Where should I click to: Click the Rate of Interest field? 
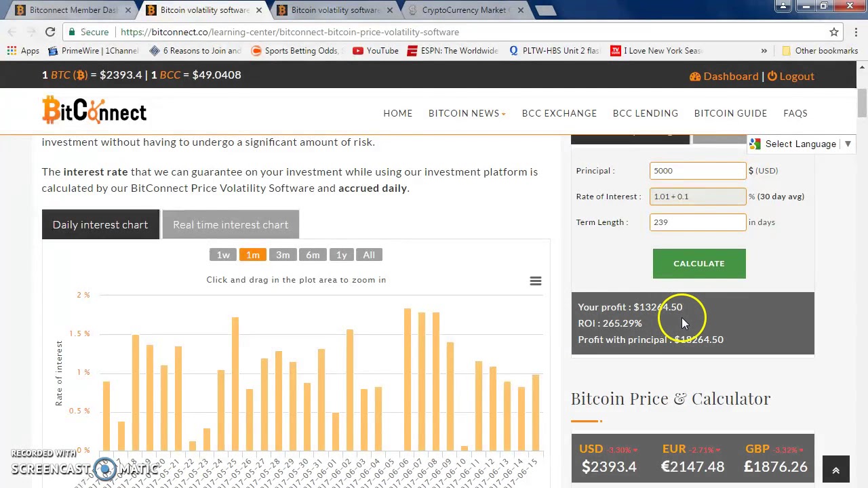pos(698,197)
